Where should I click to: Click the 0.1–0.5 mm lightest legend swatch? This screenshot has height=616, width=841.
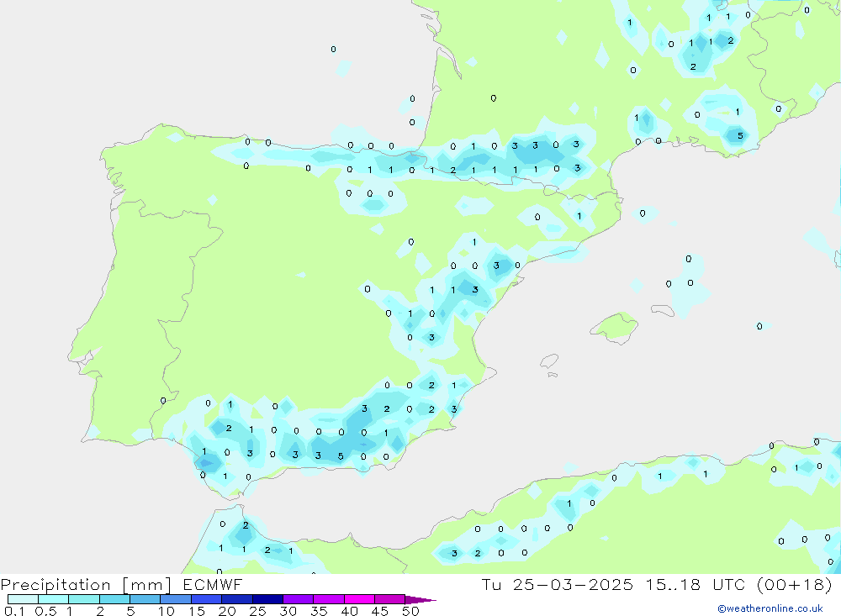(x=23, y=599)
